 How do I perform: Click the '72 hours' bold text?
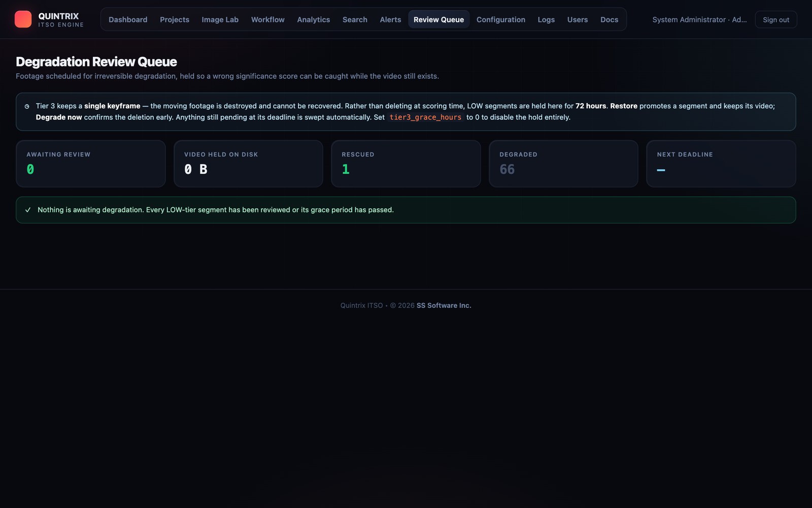pos(591,106)
